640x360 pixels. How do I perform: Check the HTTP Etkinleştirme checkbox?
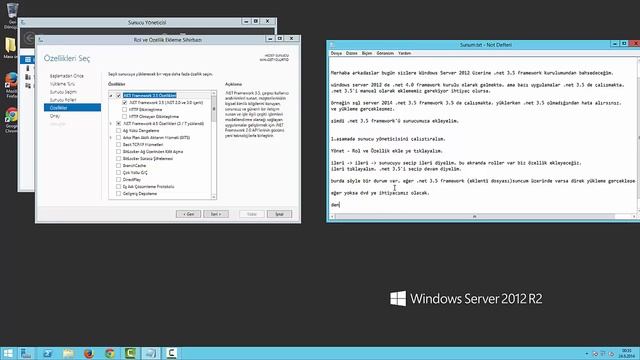pos(124,110)
